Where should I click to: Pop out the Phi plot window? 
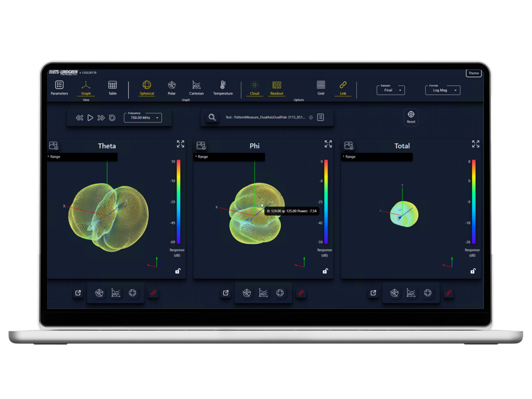[x=225, y=293]
